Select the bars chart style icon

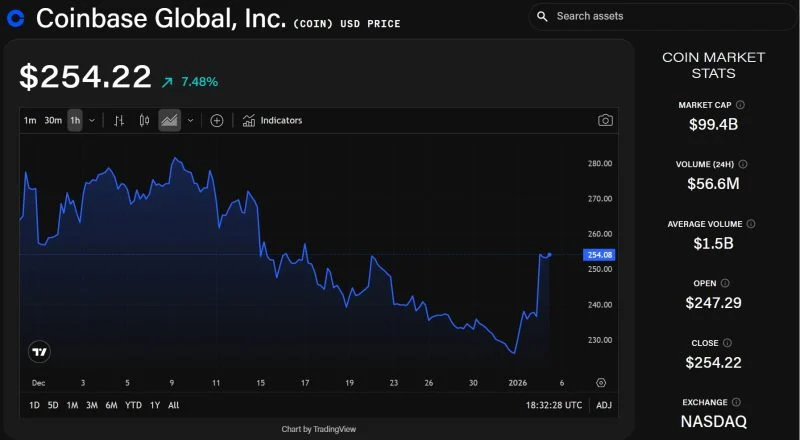(119, 121)
